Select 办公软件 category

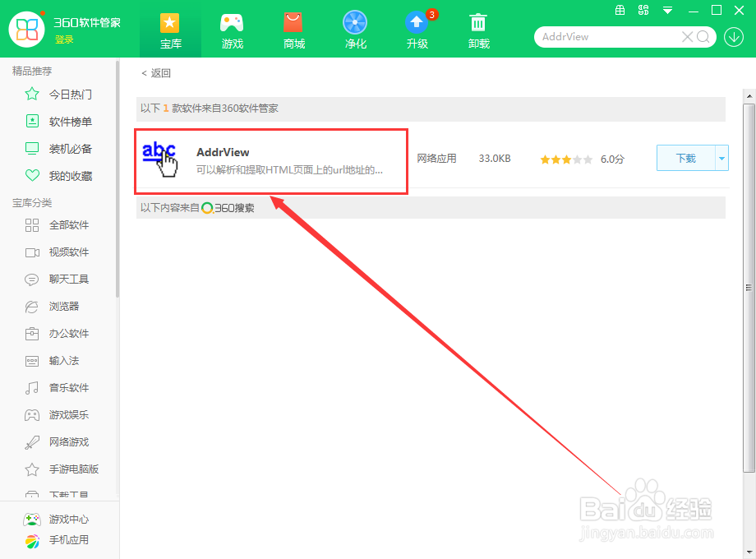(69, 333)
